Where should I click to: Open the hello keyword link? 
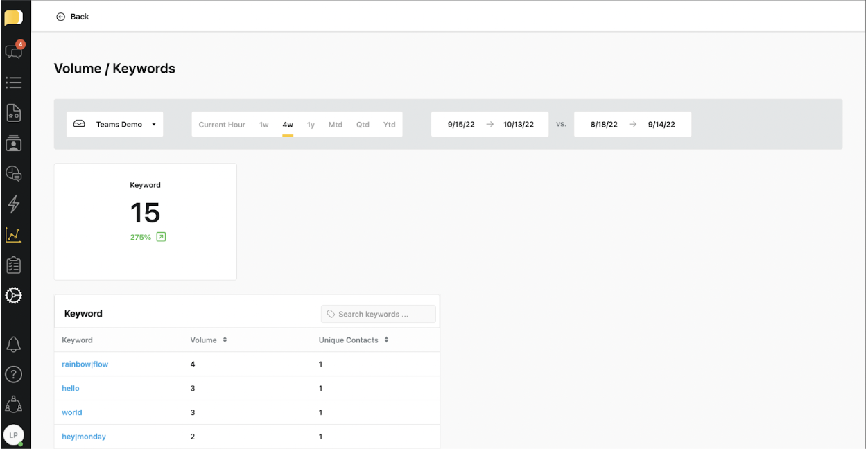click(71, 389)
